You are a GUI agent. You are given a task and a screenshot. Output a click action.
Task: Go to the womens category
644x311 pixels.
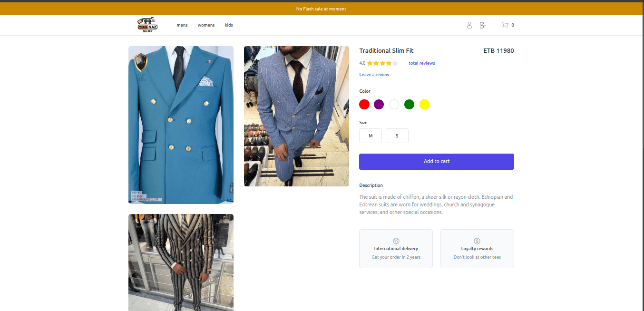[206, 25]
